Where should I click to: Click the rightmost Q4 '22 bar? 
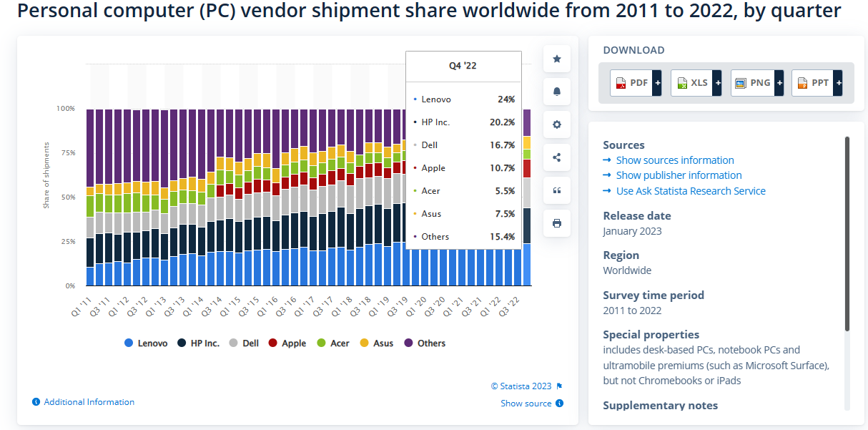(527, 197)
